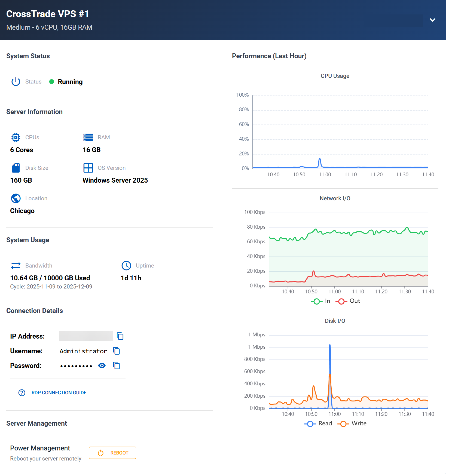Copy the password to clipboard
This screenshot has height=476, width=452.
point(117,366)
